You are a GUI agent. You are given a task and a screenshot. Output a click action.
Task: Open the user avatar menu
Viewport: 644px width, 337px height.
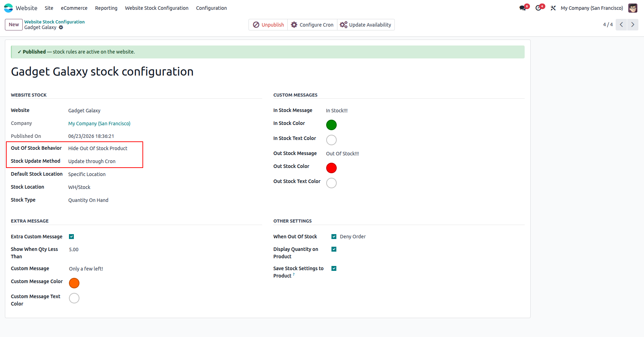633,8
